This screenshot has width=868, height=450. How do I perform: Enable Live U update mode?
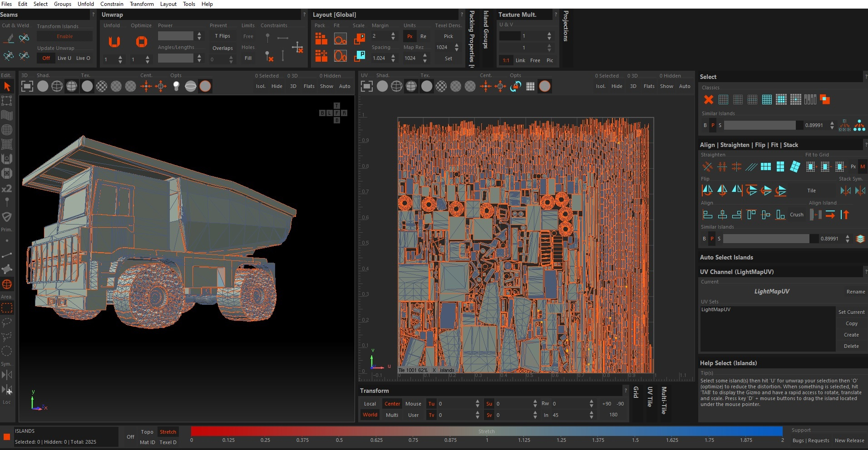point(64,58)
